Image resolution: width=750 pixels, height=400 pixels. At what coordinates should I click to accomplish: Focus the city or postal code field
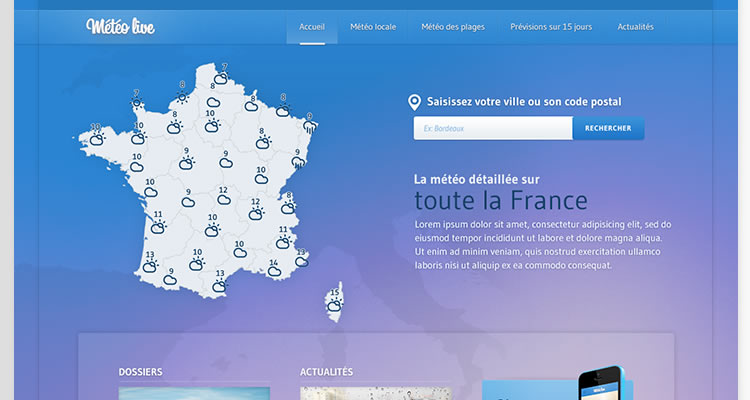coord(493,129)
